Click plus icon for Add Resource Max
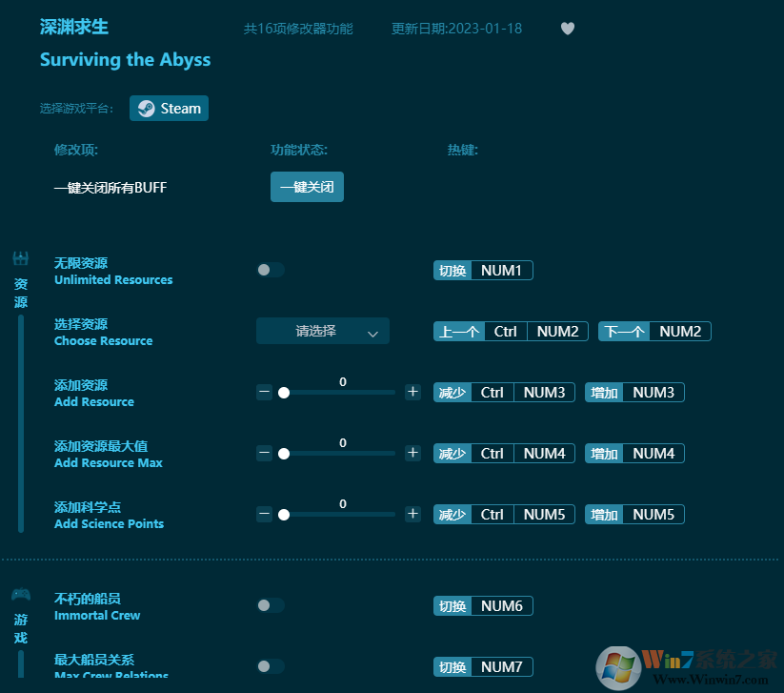The image size is (784, 693). [412, 453]
